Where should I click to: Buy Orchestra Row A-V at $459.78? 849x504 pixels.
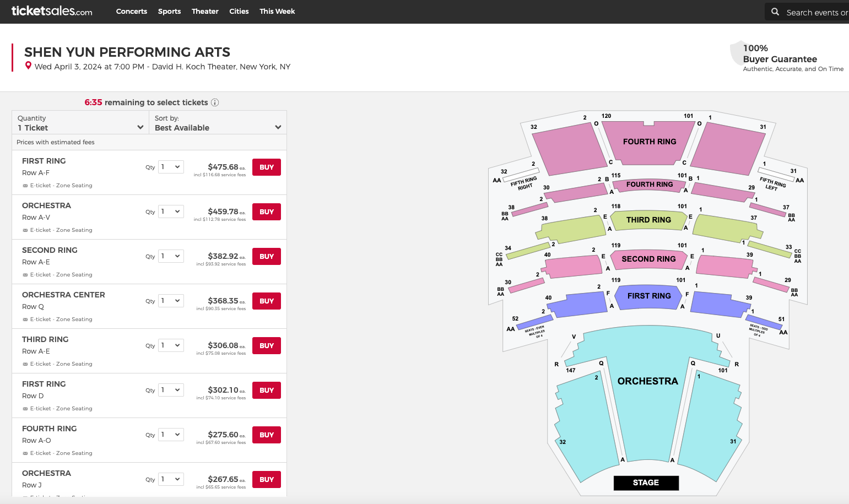tap(267, 212)
